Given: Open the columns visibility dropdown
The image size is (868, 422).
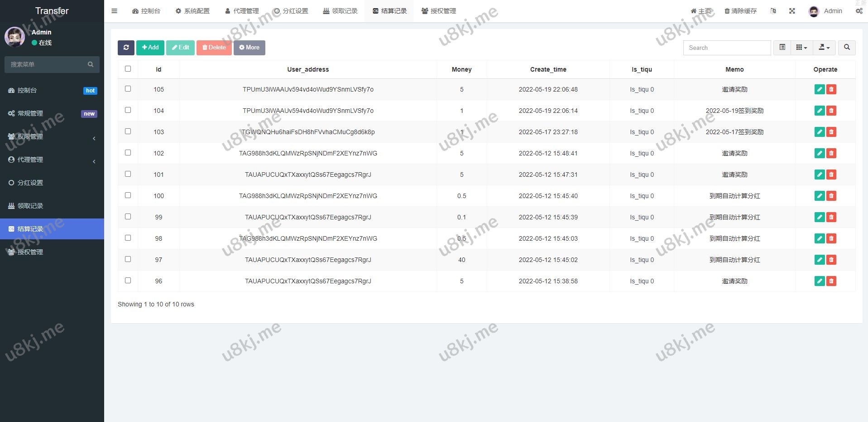Looking at the screenshot, I should click(801, 48).
